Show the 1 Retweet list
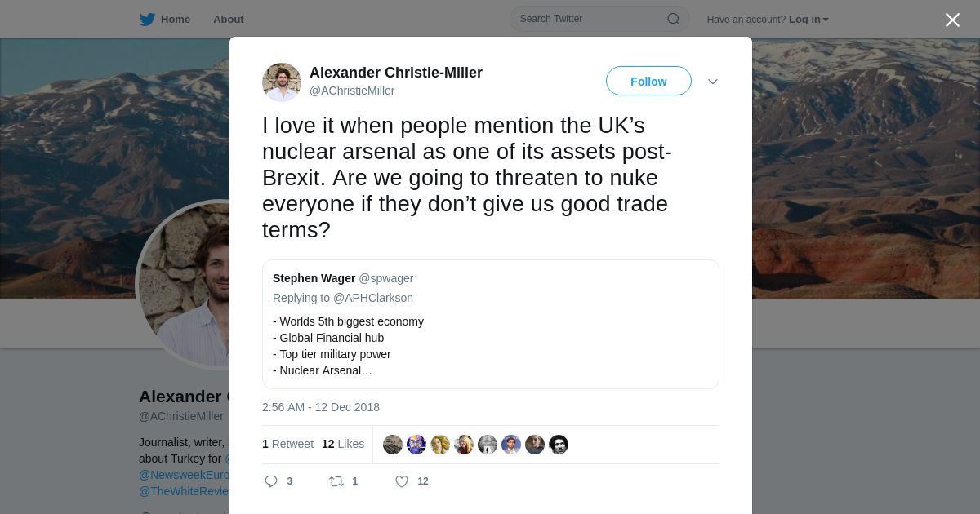 click(287, 444)
